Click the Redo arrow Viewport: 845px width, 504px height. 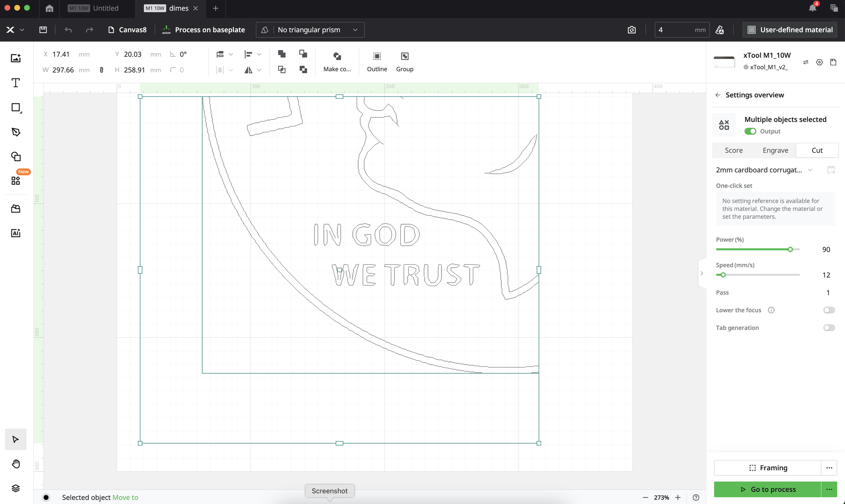(x=89, y=30)
